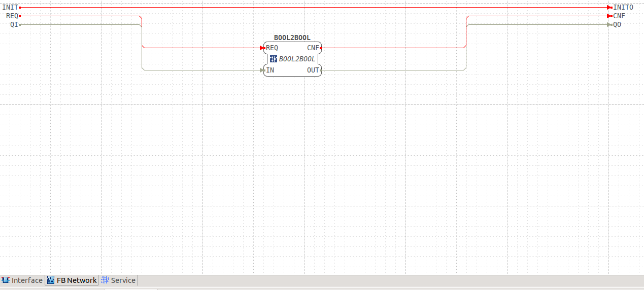Click the FB Network tab icon
The image size is (644, 290).
[51, 280]
